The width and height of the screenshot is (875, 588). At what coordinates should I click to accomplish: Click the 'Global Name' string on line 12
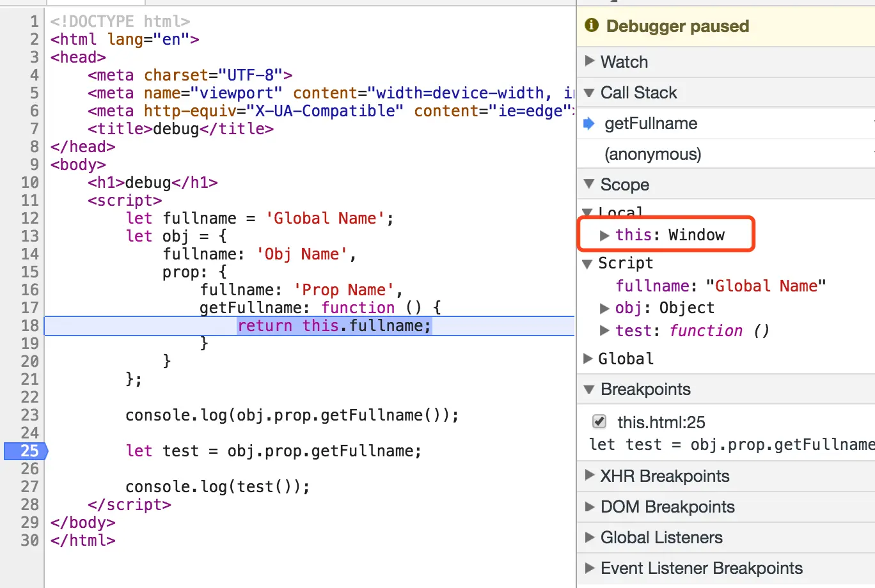click(325, 218)
